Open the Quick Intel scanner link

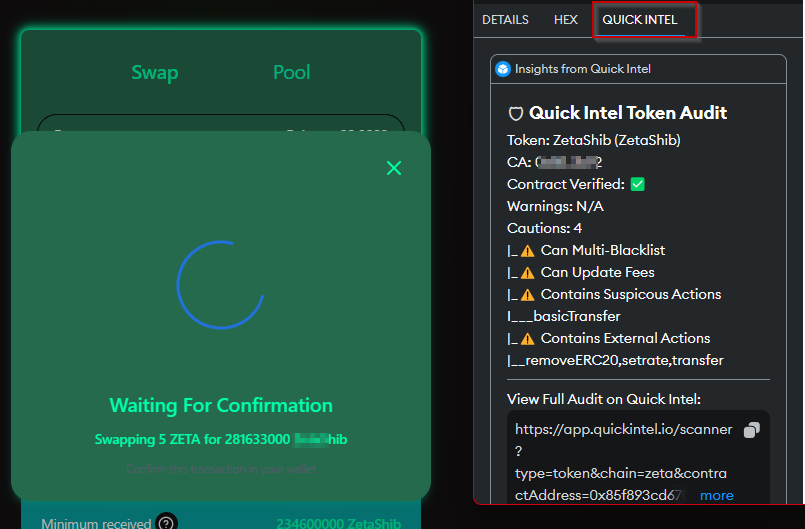623,462
